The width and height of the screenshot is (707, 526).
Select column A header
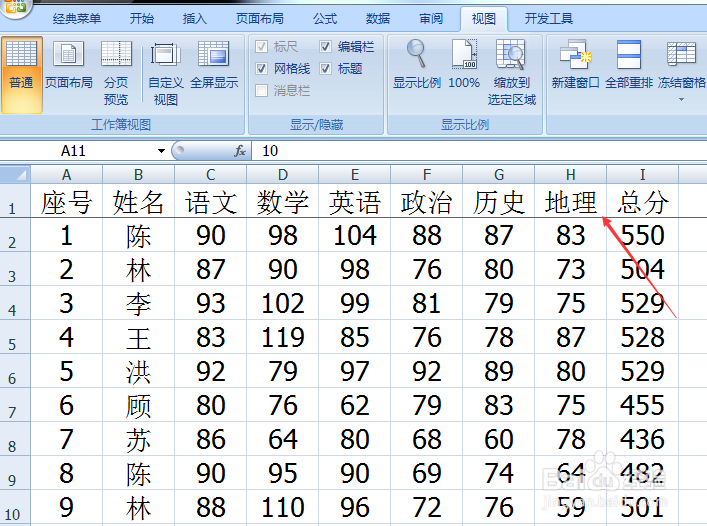tap(67, 174)
